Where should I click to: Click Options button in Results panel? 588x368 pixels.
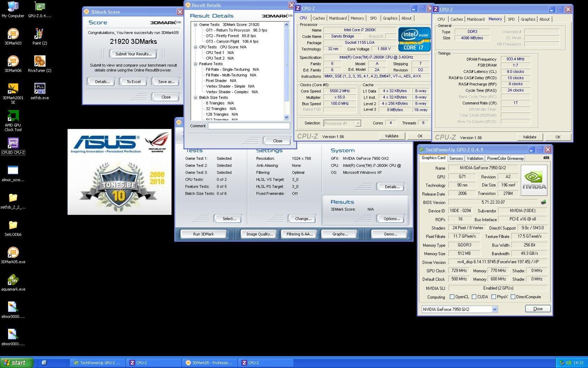pyautogui.click(x=391, y=219)
